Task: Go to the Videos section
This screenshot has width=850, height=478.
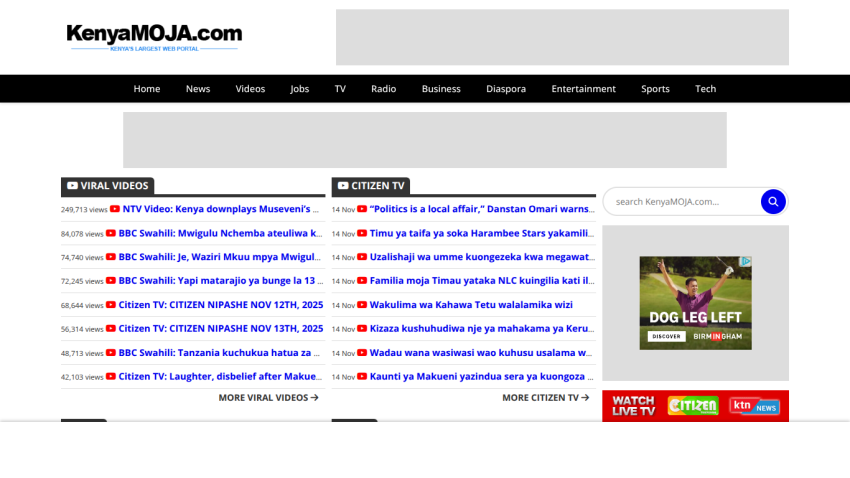Action: pyautogui.click(x=250, y=89)
